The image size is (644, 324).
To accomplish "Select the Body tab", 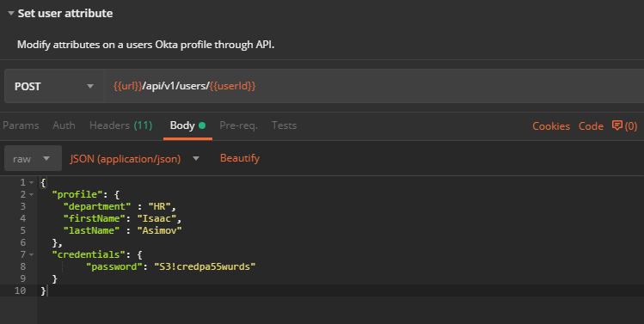I will [x=187, y=125].
